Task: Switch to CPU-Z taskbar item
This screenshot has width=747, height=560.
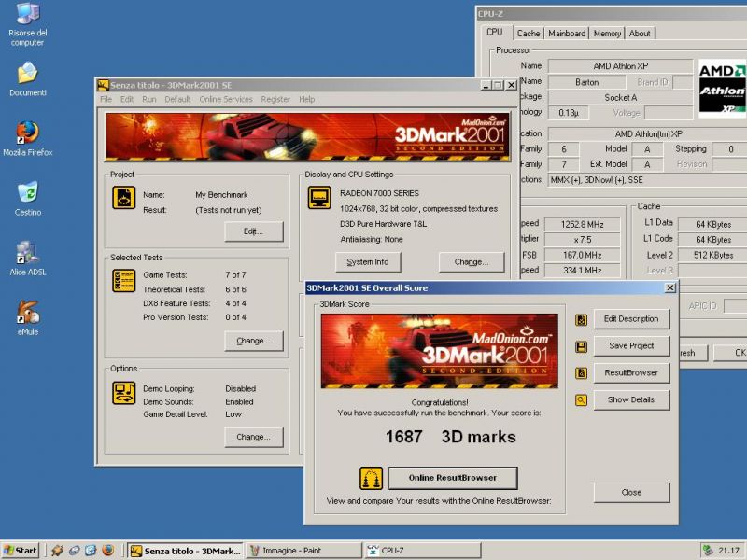Action: [421, 551]
